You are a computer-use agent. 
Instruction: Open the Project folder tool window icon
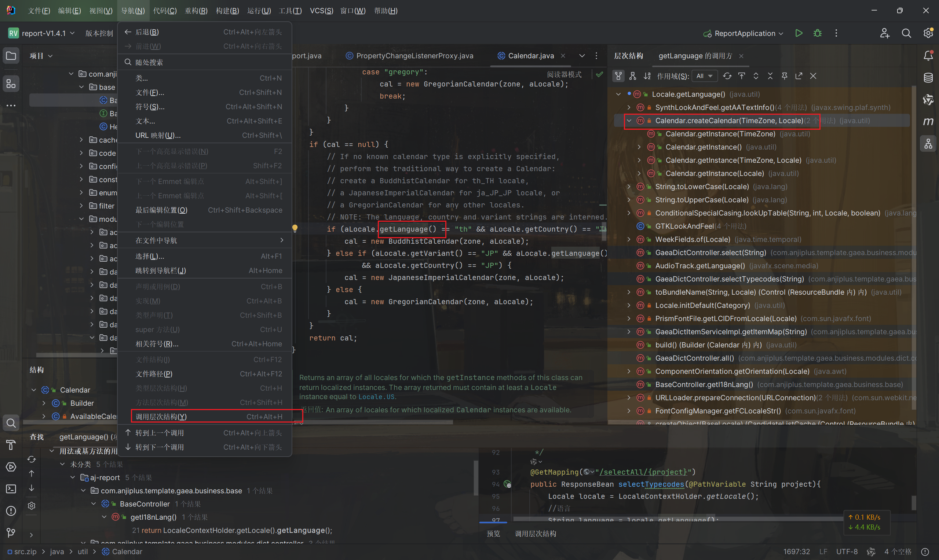point(11,56)
